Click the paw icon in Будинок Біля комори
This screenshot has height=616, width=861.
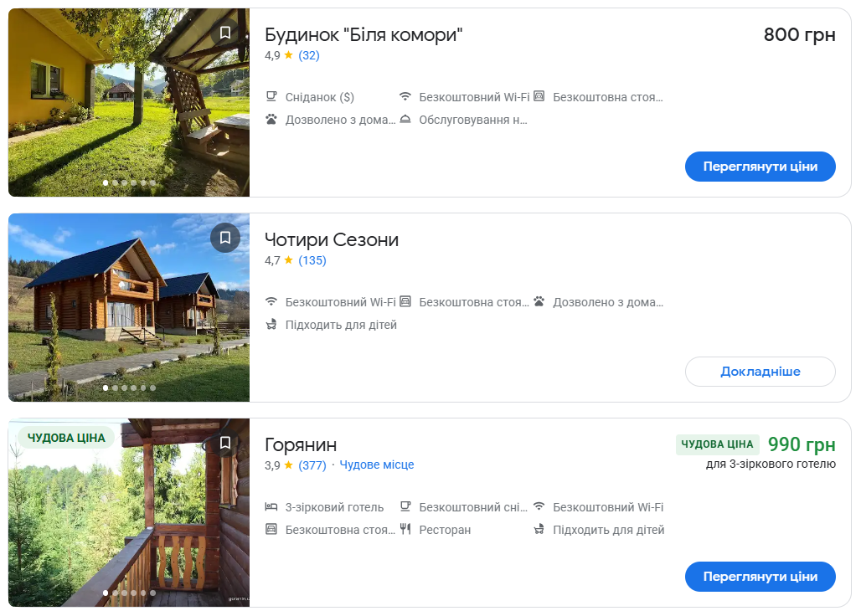271,120
